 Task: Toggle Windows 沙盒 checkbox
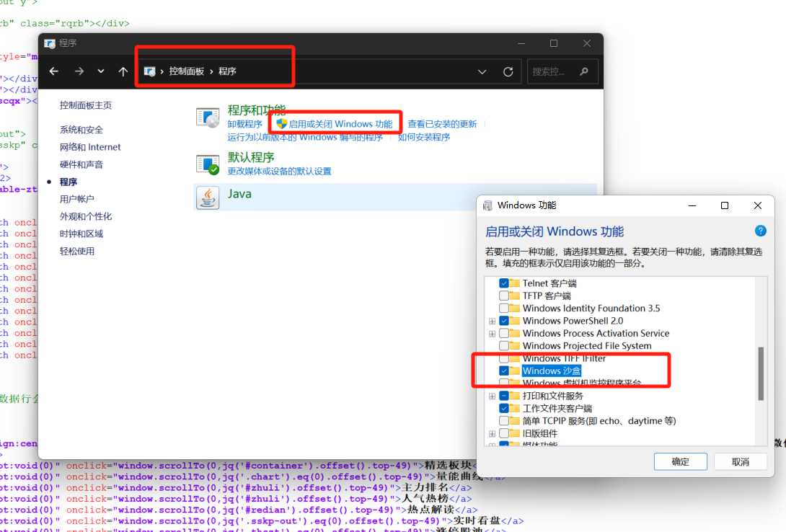point(504,371)
